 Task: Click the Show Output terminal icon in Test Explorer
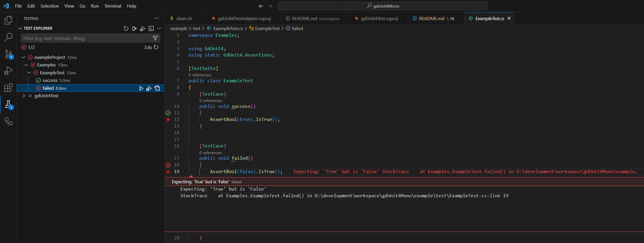coord(151,28)
